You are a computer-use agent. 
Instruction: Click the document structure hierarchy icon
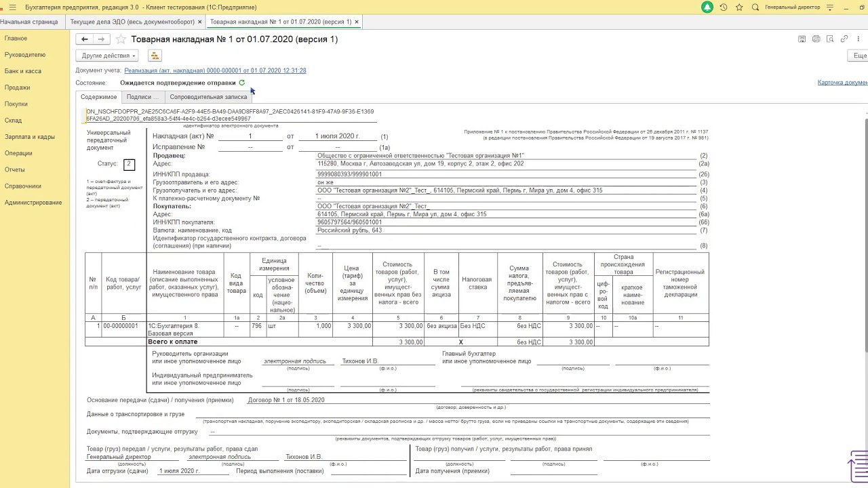pyautogui.click(x=155, y=56)
